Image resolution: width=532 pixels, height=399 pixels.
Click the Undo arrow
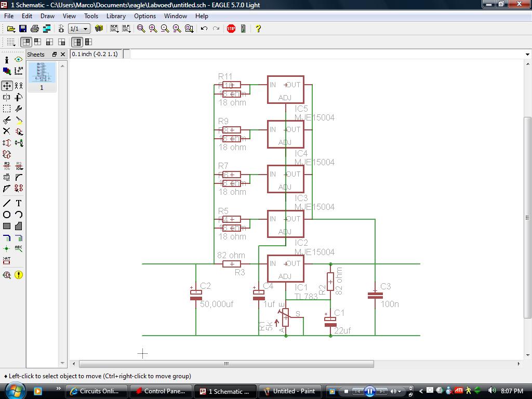coord(204,29)
